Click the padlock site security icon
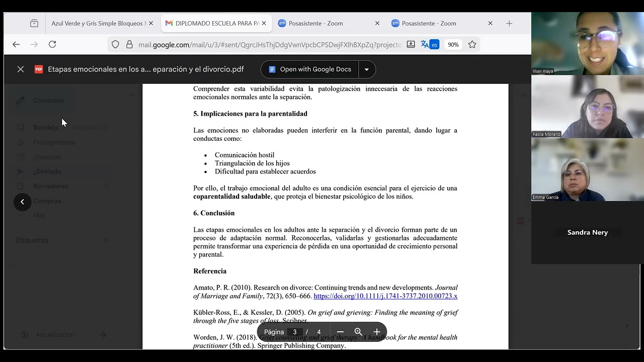644x362 pixels. pyautogui.click(x=129, y=44)
